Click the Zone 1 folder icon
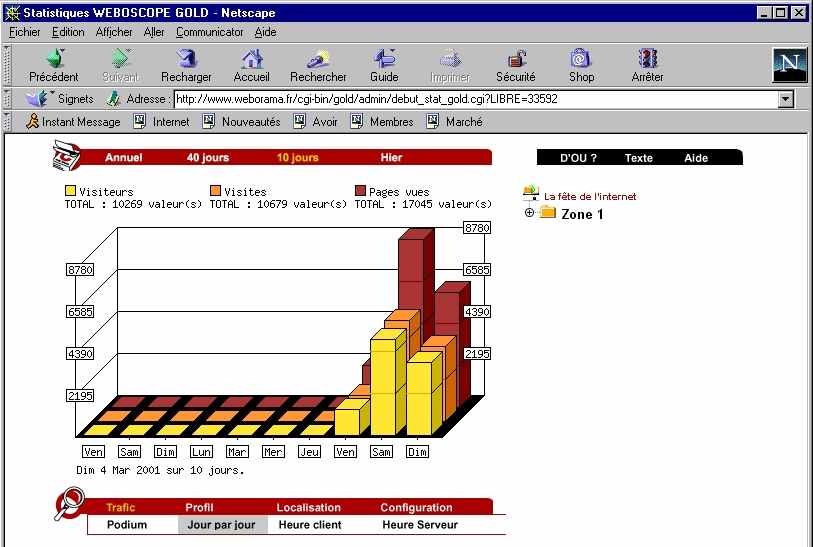 (548, 212)
